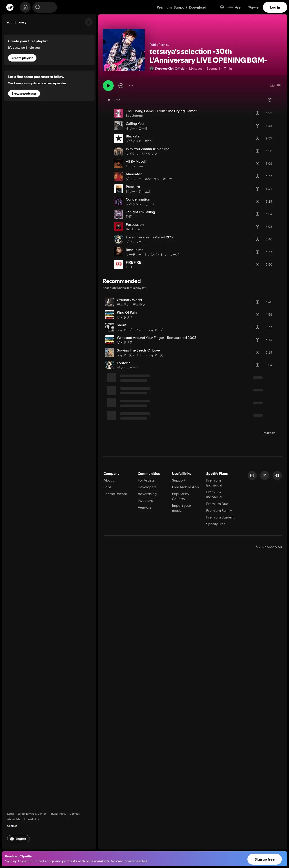This screenshot has height=868, width=289.
Task: Click the Blackstar album thumbnail
Action: [x=118, y=139]
